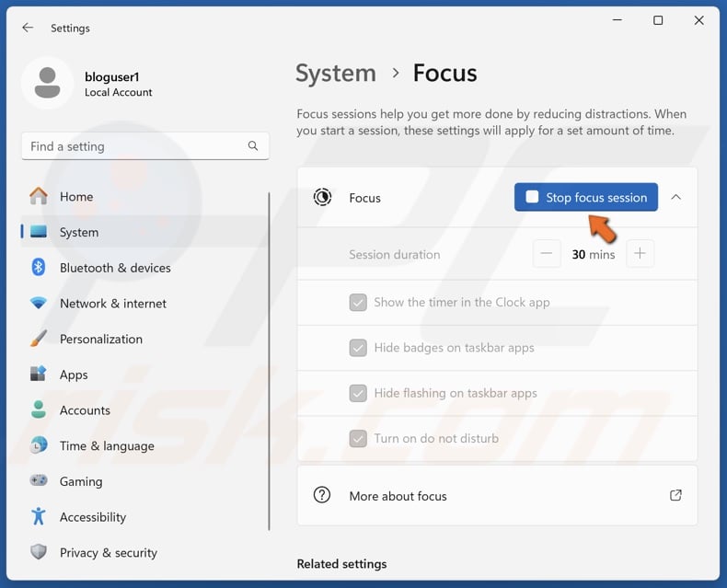Click the bloguser1 profile avatar
Image resolution: width=727 pixels, height=588 pixels.
tap(47, 83)
